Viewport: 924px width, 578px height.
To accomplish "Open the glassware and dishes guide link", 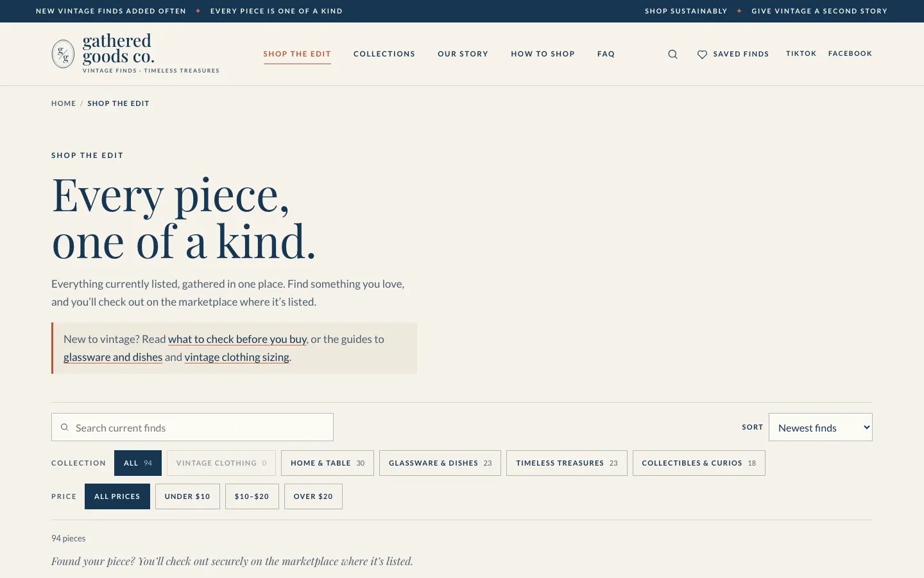I will tap(113, 357).
